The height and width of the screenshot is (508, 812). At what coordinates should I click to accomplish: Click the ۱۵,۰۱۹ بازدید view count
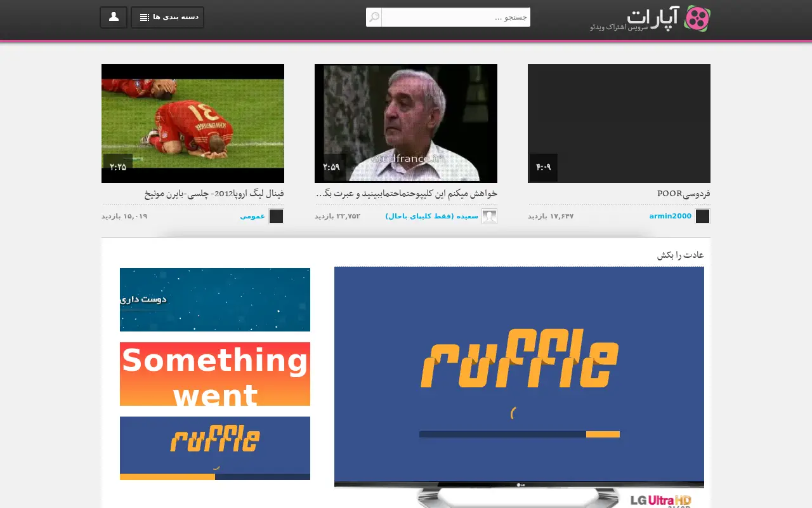[x=124, y=216]
